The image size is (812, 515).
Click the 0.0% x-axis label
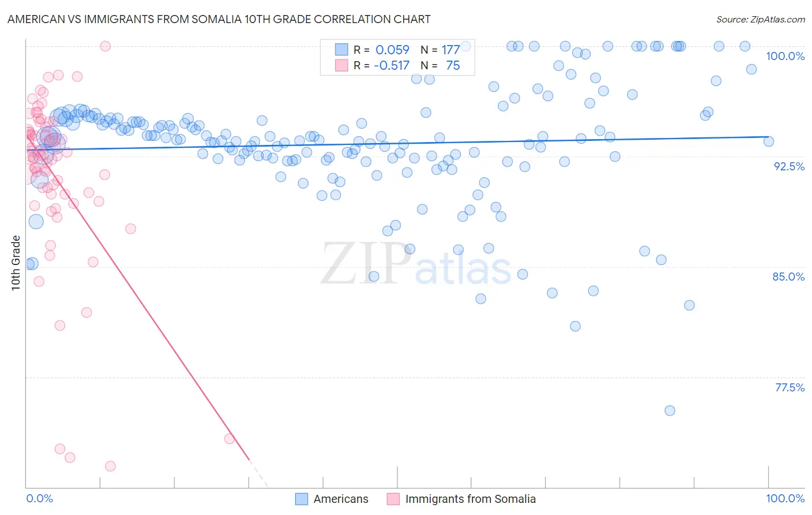coord(39,498)
